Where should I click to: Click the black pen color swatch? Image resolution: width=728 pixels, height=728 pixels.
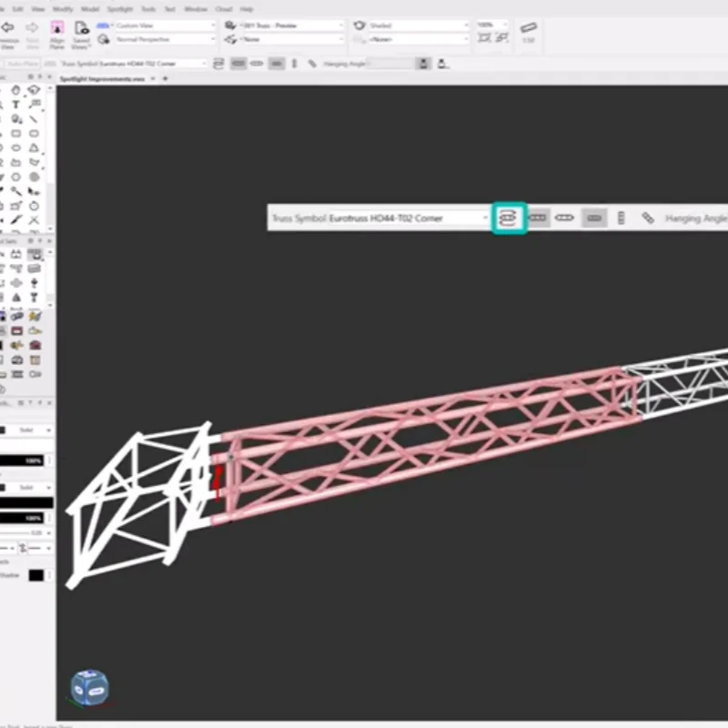(27, 502)
